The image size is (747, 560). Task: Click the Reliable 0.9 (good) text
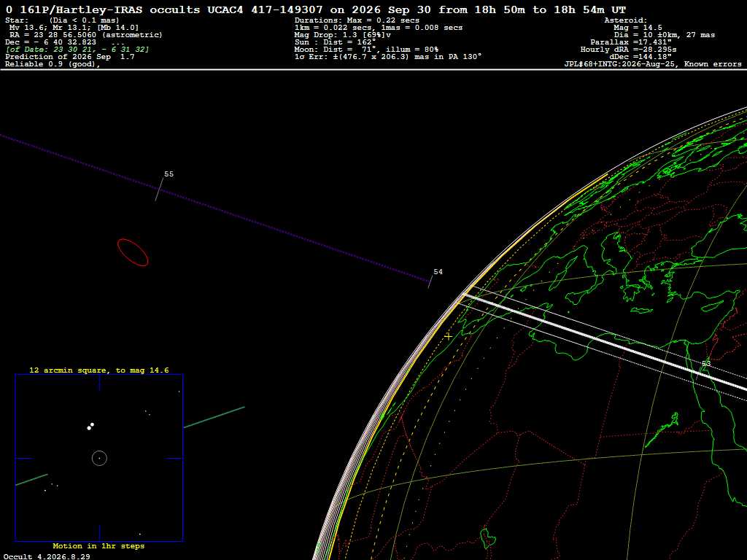(x=53, y=64)
